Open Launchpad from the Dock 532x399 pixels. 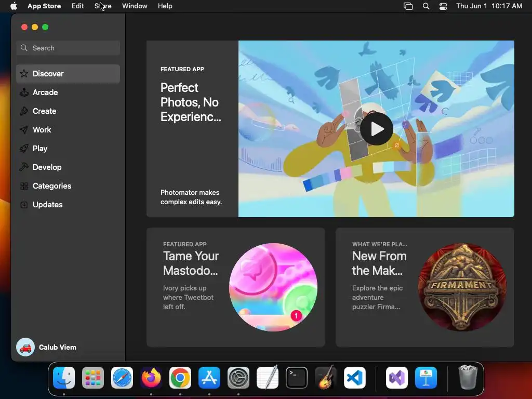tap(93, 378)
